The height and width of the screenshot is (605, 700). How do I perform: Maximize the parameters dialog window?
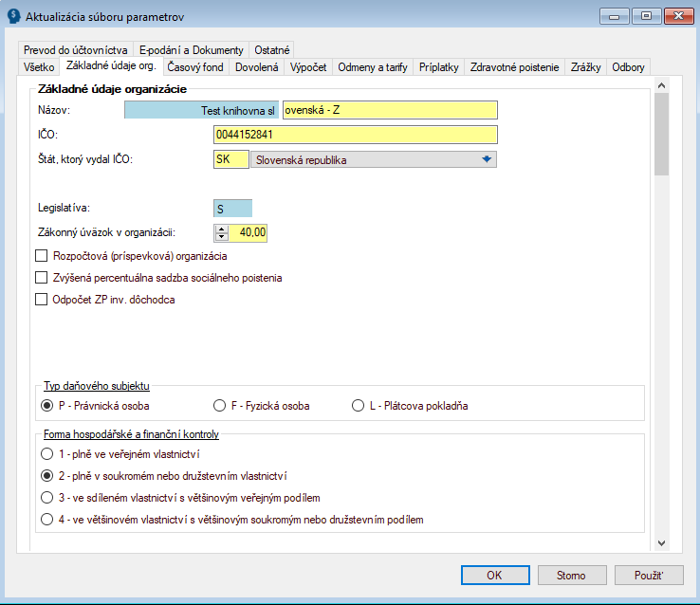[646, 16]
